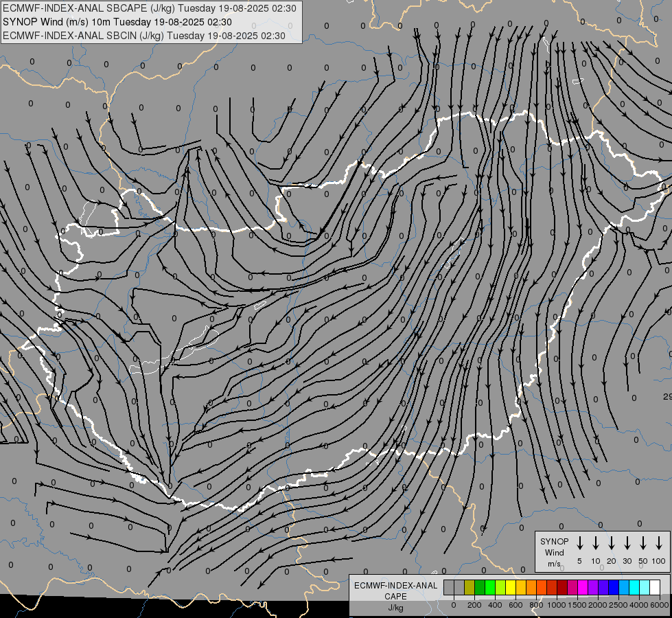Image resolution: width=672 pixels, height=618 pixels.
Task: Click the '200' CAPE scale value
Action: click(x=474, y=605)
